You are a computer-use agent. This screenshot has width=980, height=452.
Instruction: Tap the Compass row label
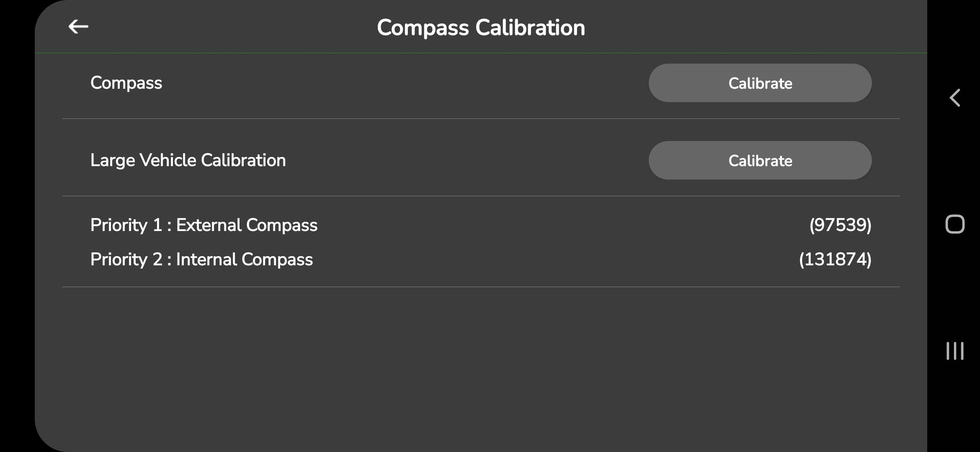point(126,83)
